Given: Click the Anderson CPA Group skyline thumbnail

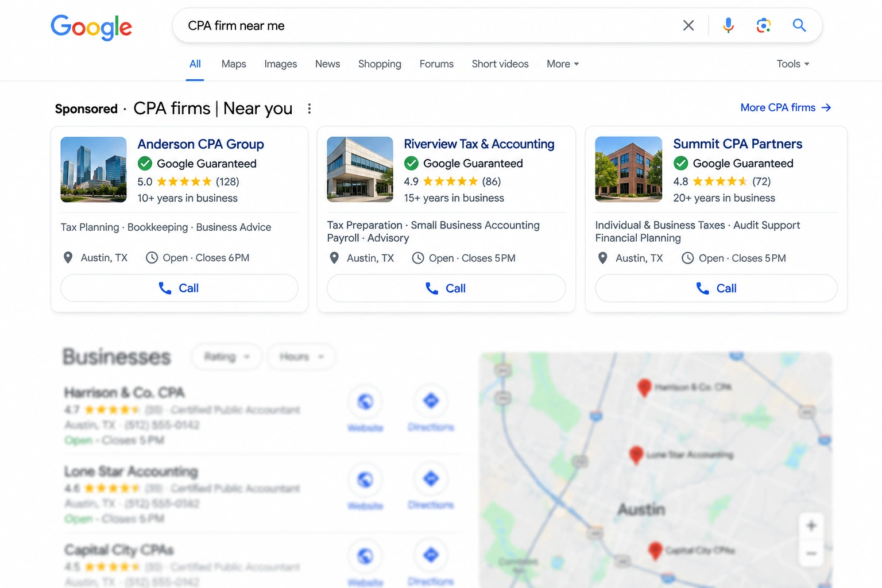Looking at the screenshot, I should coord(94,169).
